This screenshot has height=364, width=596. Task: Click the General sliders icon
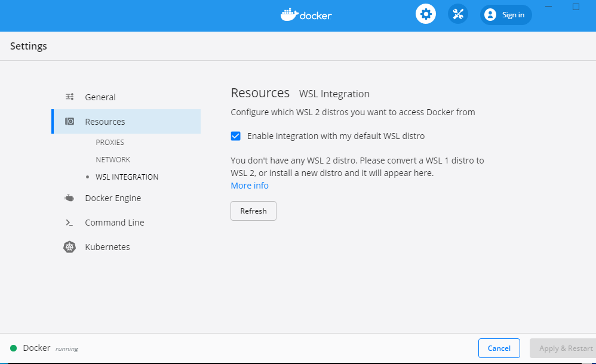point(70,97)
